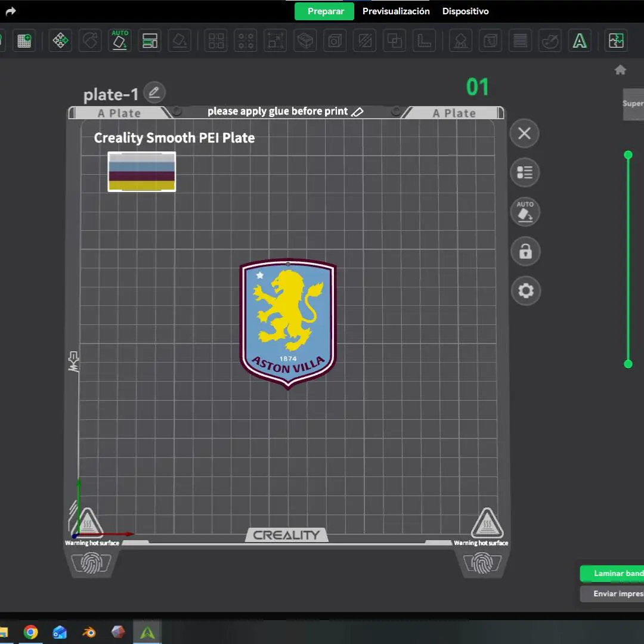Split model to objects
Viewport: 644px width, 644px height.
(x=216, y=41)
